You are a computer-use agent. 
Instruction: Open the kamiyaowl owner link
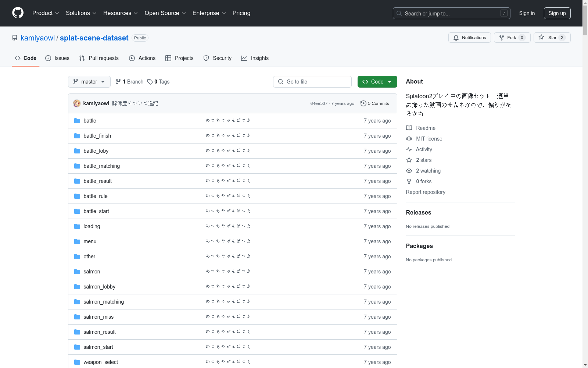[37, 38]
